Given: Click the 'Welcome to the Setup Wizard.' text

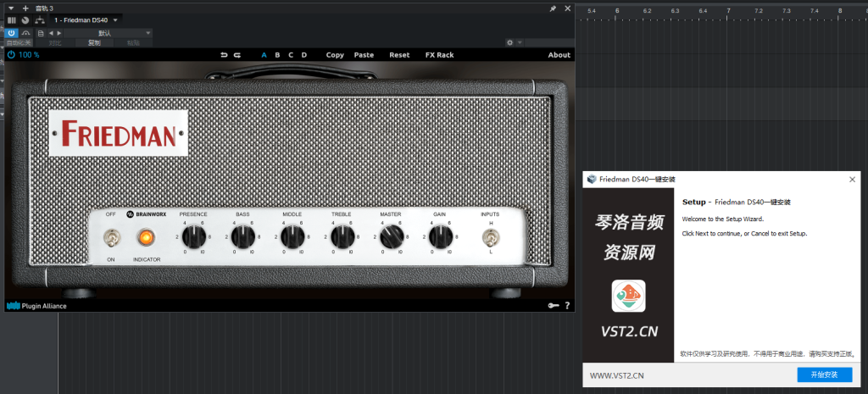Looking at the screenshot, I should click(x=722, y=219).
